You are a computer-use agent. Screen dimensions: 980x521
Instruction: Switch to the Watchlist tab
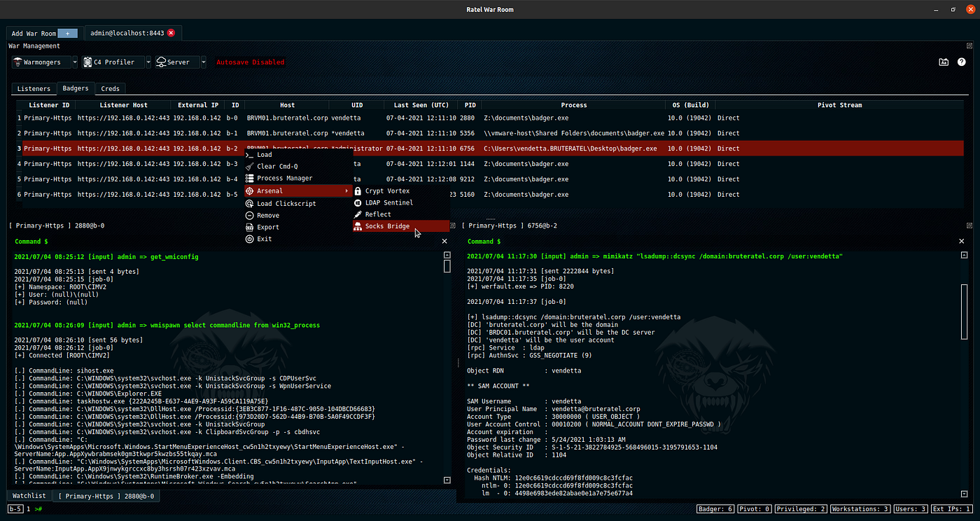pos(28,496)
